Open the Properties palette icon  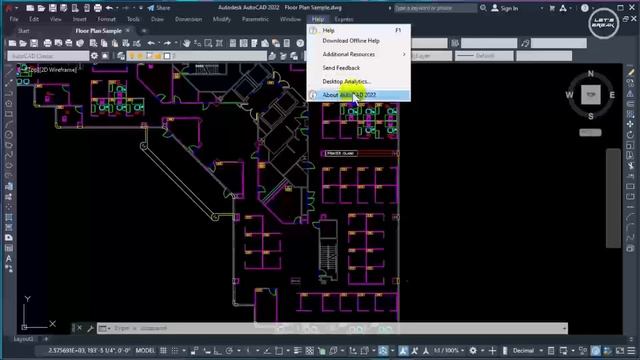click(233, 43)
